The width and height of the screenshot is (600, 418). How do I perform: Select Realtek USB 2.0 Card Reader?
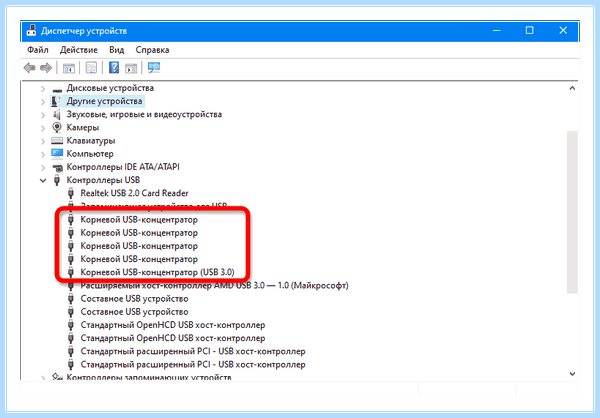click(134, 193)
